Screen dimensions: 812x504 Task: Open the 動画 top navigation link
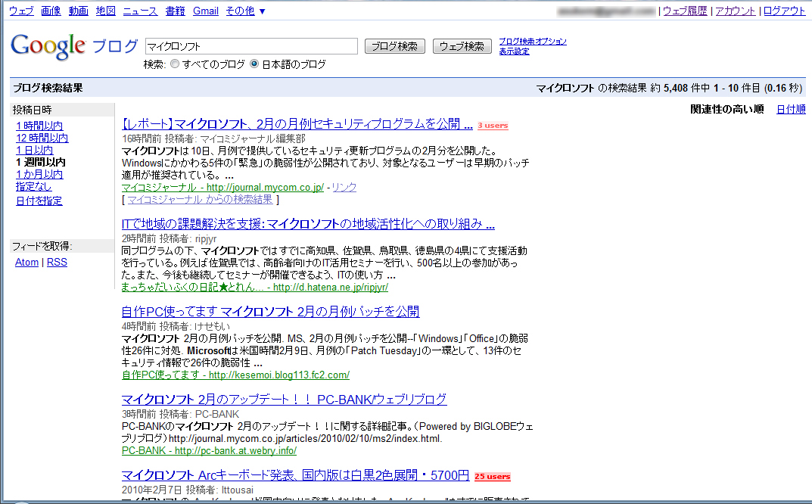(x=78, y=11)
